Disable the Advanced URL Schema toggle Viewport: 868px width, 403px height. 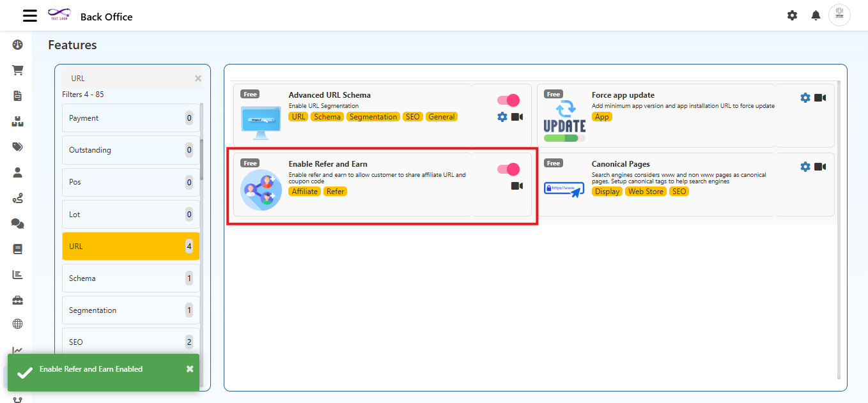508,100
